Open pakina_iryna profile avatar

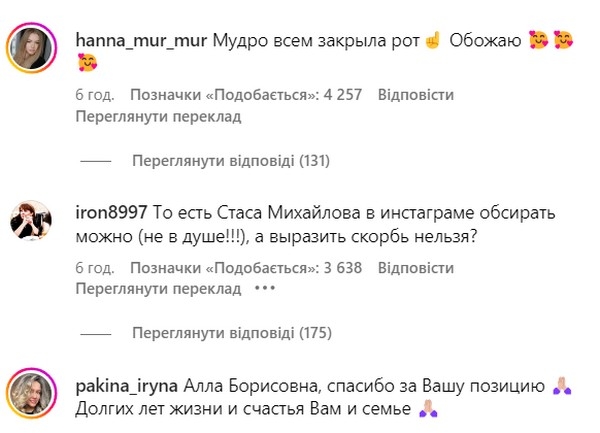pyautogui.click(x=31, y=393)
